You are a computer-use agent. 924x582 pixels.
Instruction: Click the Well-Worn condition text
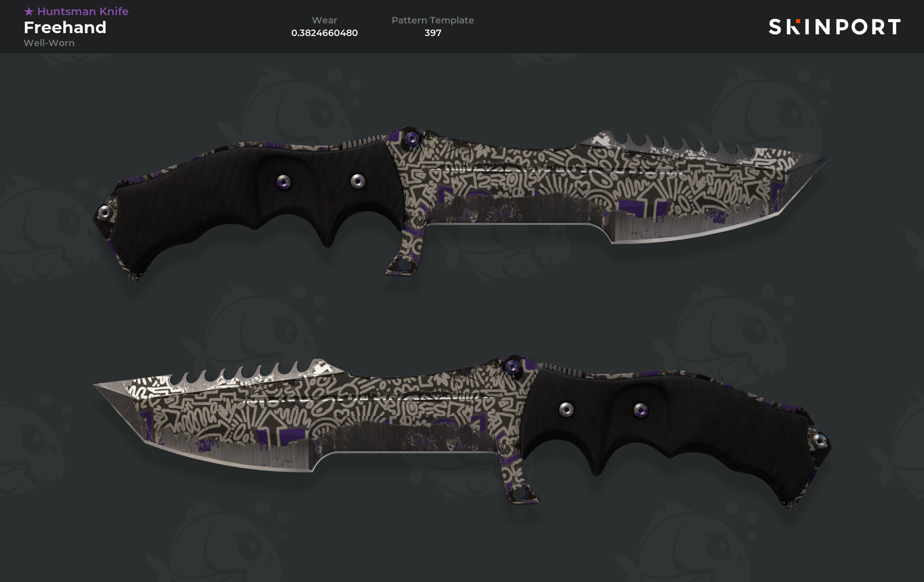49,43
